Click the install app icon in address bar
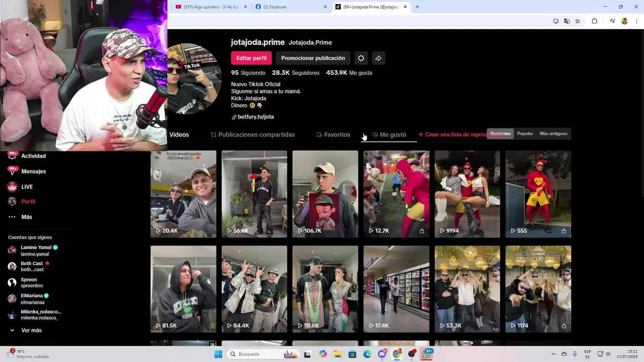644x362 pixels. click(x=556, y=21)
